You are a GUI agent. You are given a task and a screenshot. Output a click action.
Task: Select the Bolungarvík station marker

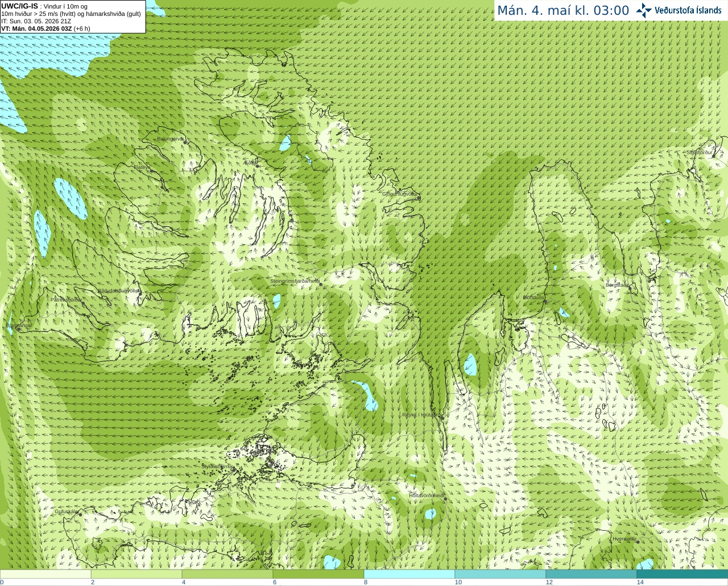[186, 142]
